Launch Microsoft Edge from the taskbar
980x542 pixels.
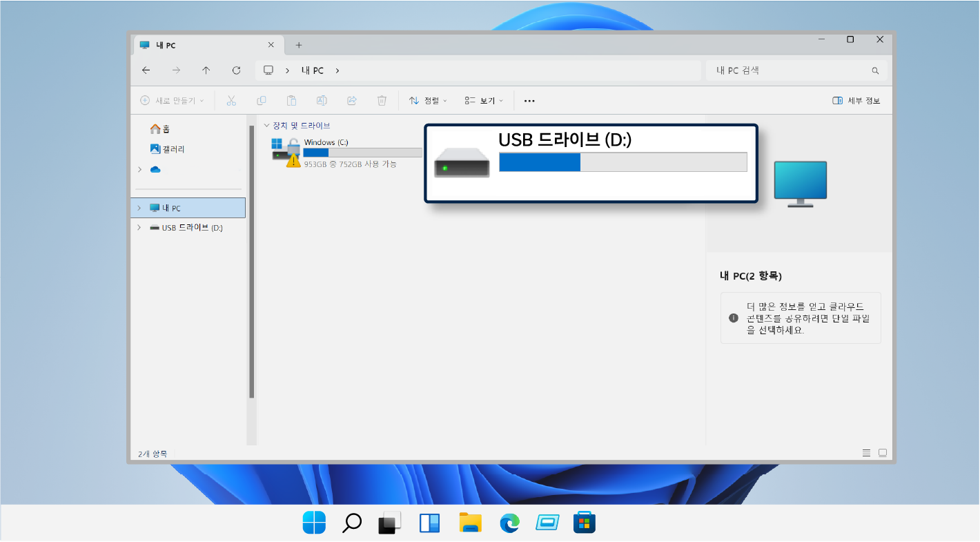pyautogui.click(x=509, y=523)
